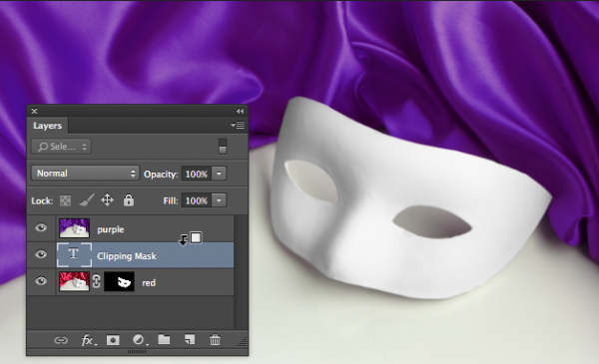The width and height of the screenshot is (599, 364).
Task: Delete layer with the trash icon
Action: [x=215, y=340]
